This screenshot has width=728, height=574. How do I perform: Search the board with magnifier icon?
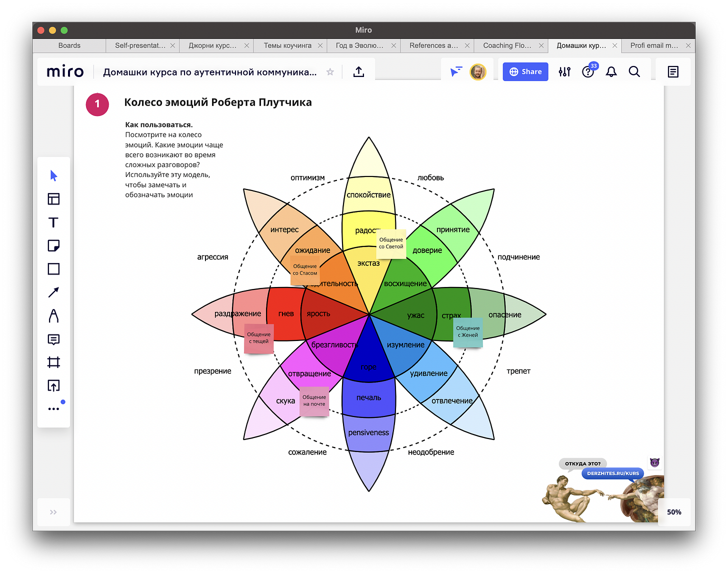point(634,72)
